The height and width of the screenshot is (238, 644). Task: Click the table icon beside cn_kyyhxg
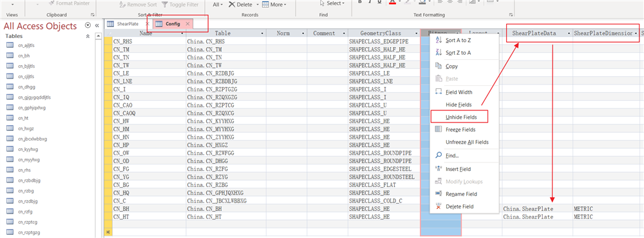coord(10,149)
